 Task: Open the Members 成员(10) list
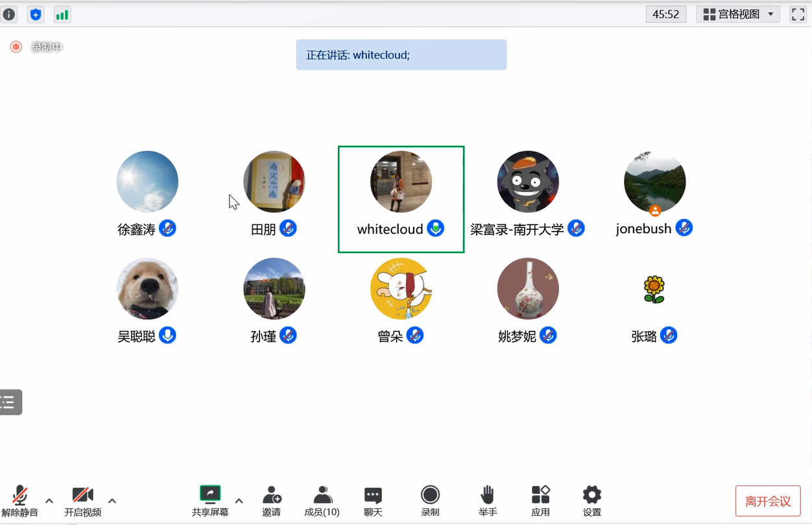322,500
